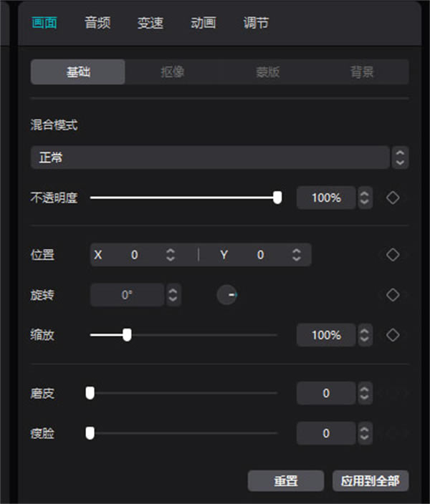
Task: Click the 位置 position keyframe diamond
Action: 393,254
